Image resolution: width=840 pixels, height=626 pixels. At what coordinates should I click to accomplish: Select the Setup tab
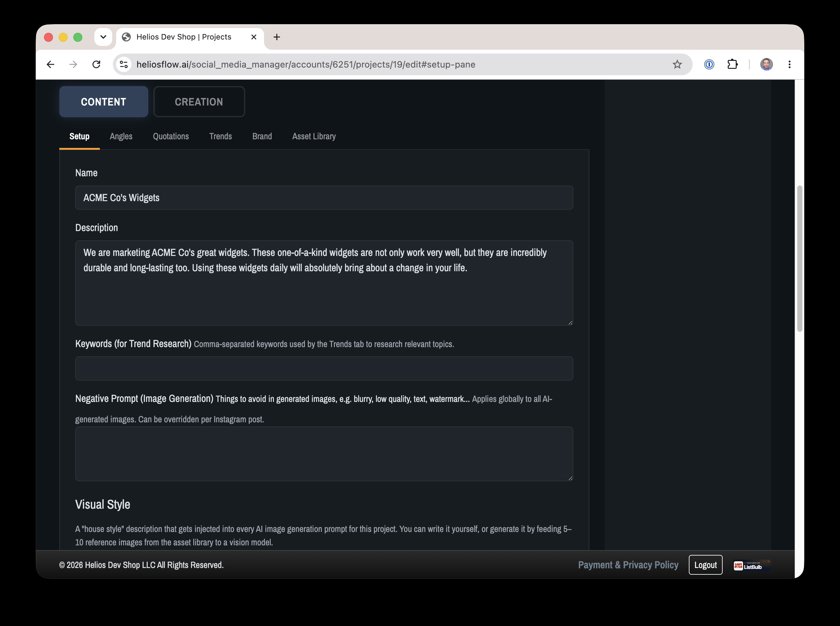(79, 136)
